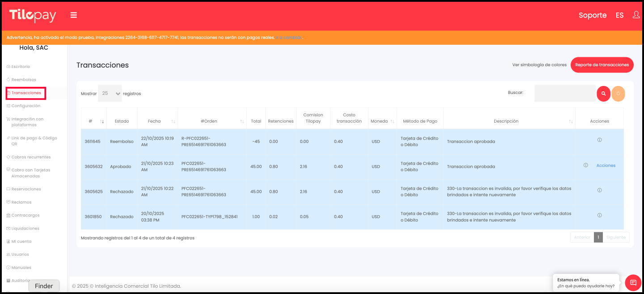Open the live chat bubble icon

633,282
